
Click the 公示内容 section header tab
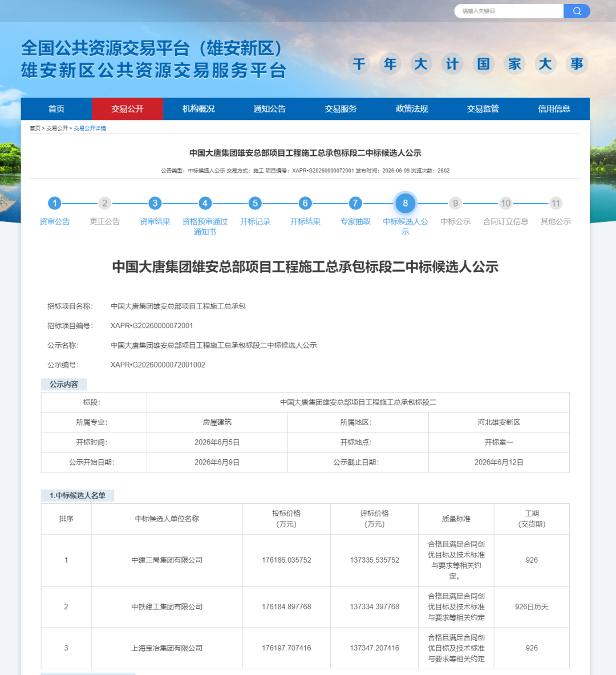pyautogui.click(x=64, y=385)
